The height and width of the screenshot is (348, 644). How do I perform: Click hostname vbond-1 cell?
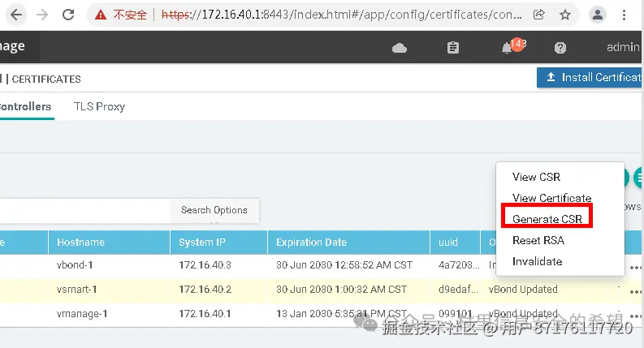click(75, 265)
